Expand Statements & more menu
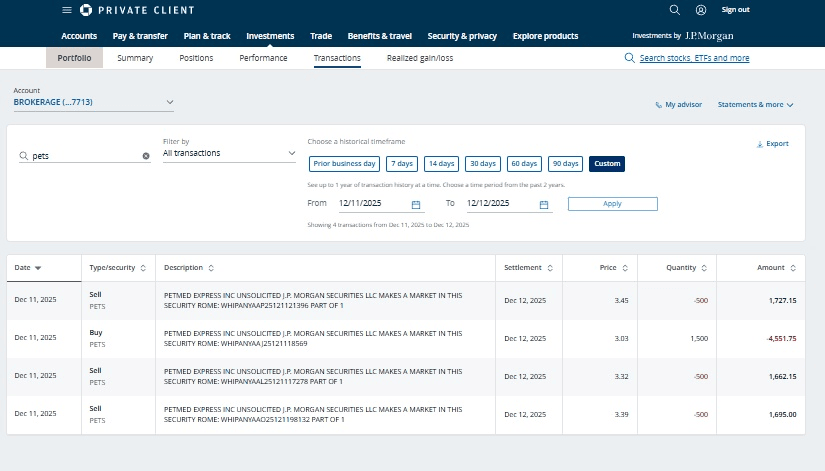This screenshot has width=825, height=471. tap(756, 104)
